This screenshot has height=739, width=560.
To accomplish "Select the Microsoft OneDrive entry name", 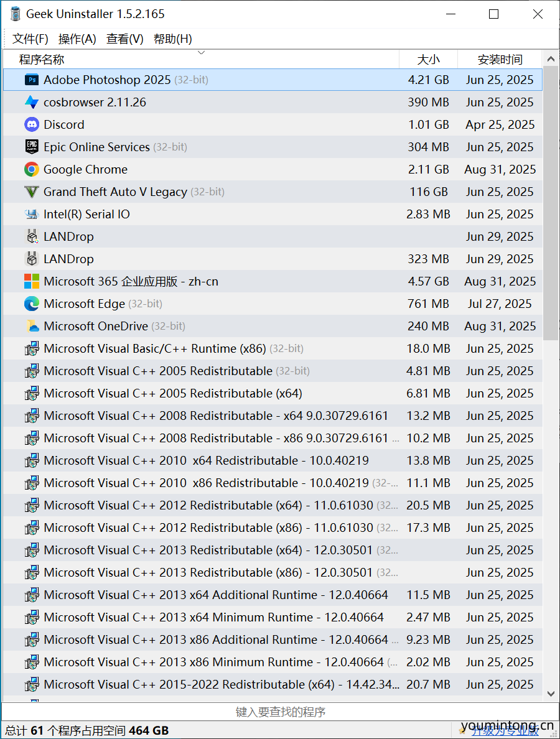I will pos(96,326).
